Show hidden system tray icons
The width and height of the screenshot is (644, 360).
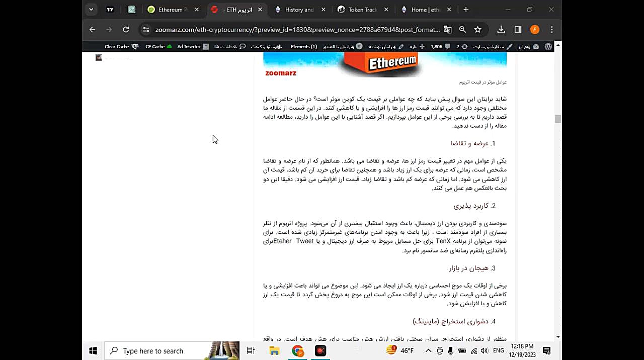[428, 351]
